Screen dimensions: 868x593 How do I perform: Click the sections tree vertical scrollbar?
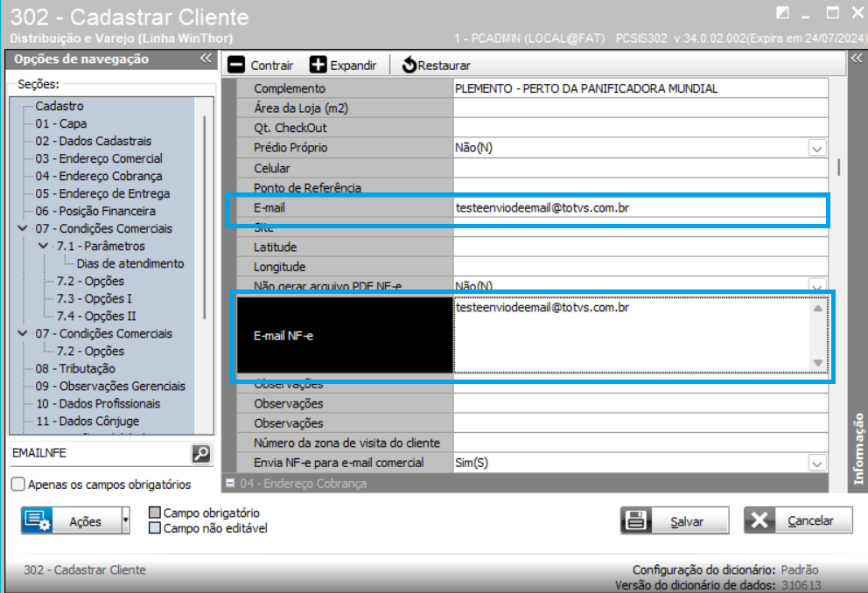tap(204, 217)
